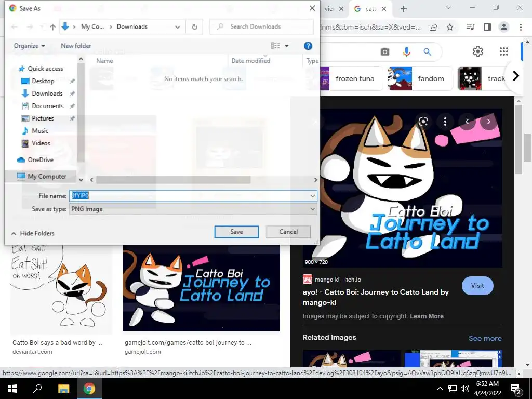
Task: Toggle Chrome side panel
Action: (487, 27)
